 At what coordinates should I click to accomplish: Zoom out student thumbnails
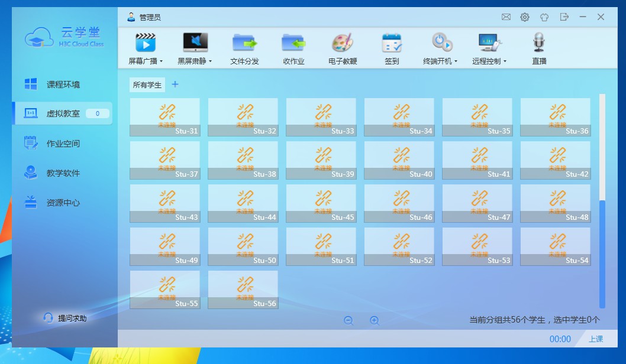tap(349, 320)
